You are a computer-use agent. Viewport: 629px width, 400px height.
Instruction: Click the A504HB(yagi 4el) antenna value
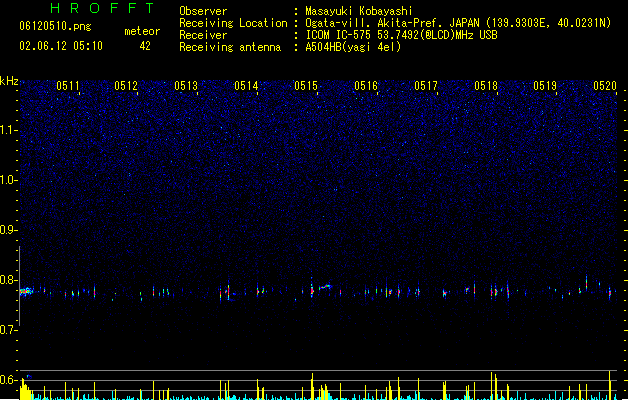tap(353, 47)
